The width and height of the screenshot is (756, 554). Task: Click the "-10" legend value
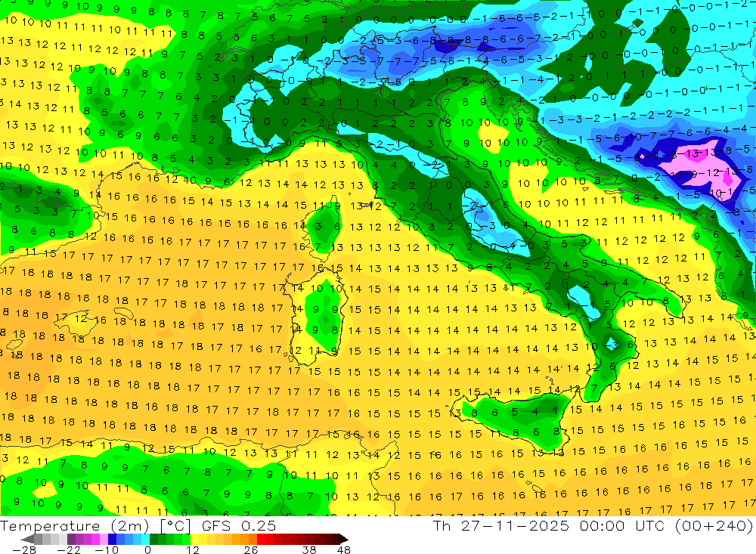tap(107, 549)
